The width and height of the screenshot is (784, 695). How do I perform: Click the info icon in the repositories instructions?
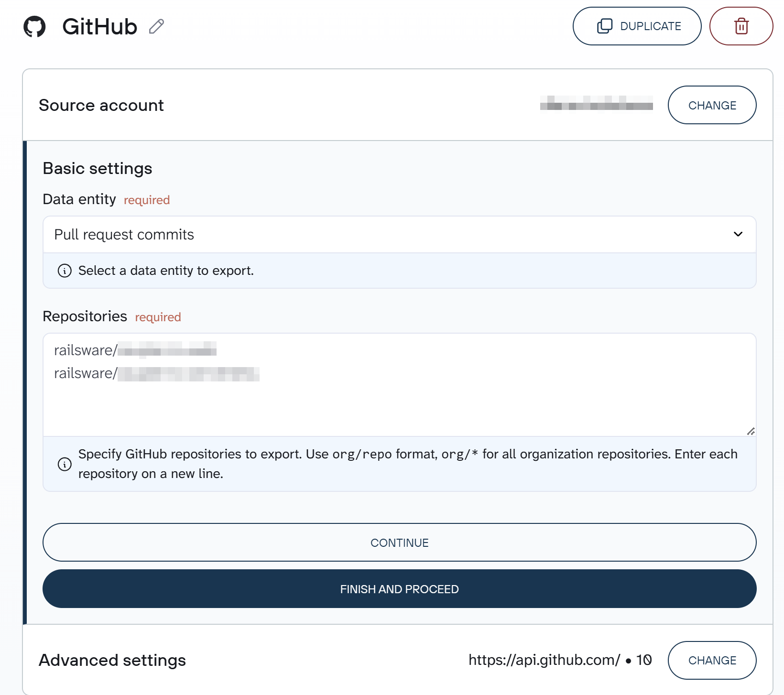coord(65,464)
